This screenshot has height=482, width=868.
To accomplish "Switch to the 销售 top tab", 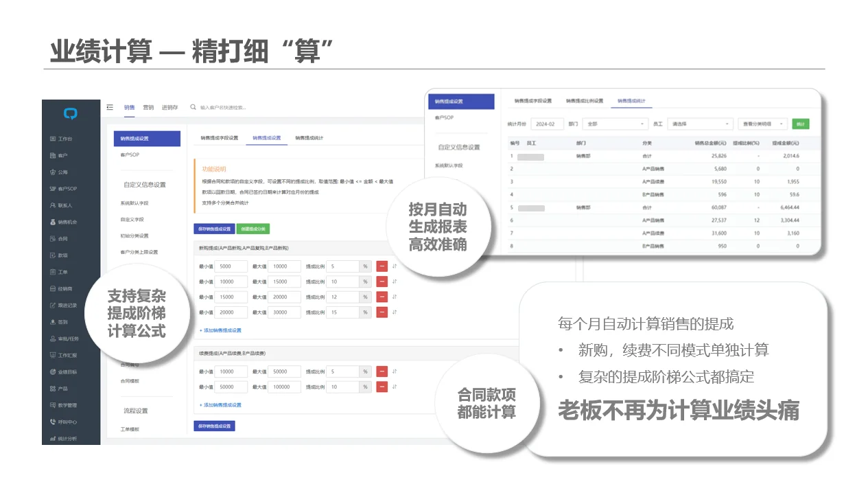I will [x=129, y=107].
